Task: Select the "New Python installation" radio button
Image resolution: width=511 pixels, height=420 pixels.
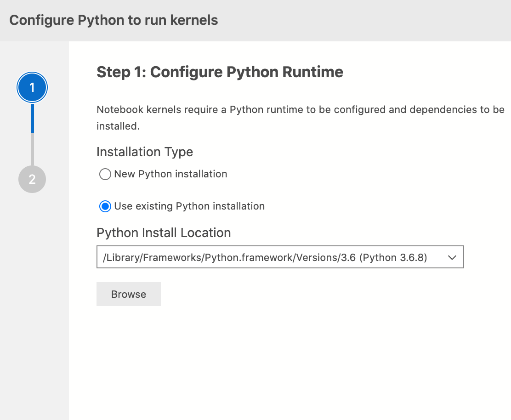Action: pyautogui.click(x=105, y=174)
